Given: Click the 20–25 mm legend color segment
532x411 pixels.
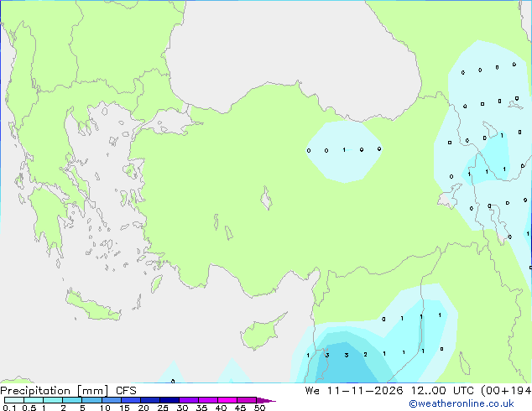Looking at the screenshot, I should [149, 400].
